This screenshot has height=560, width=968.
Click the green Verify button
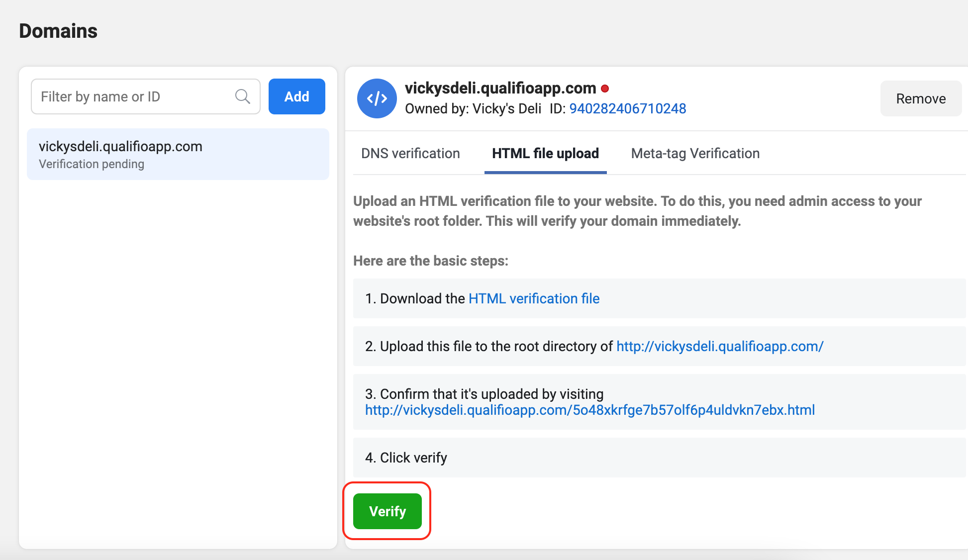point(387,511)
